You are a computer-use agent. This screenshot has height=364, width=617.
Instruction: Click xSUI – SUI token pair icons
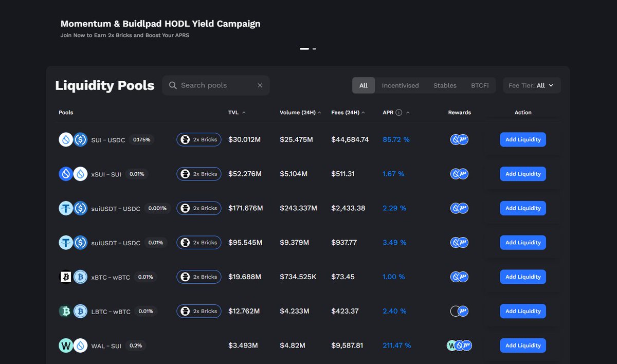tap(73, 174)
